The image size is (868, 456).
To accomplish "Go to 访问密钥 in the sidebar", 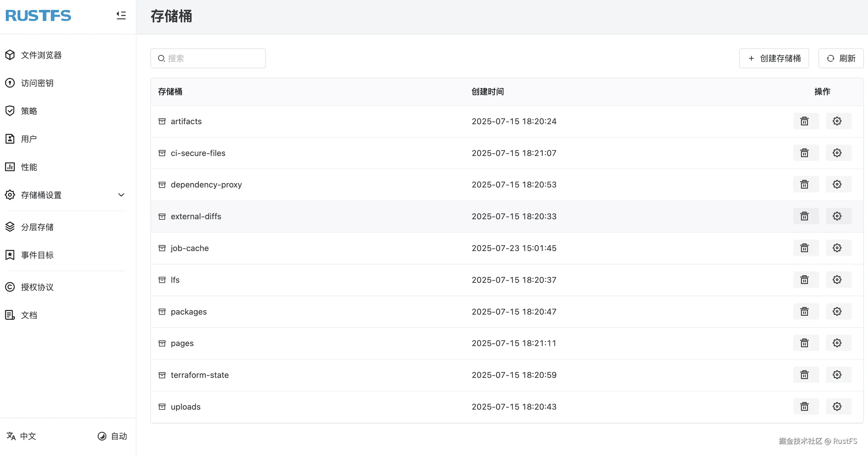I will pos(37,83).
